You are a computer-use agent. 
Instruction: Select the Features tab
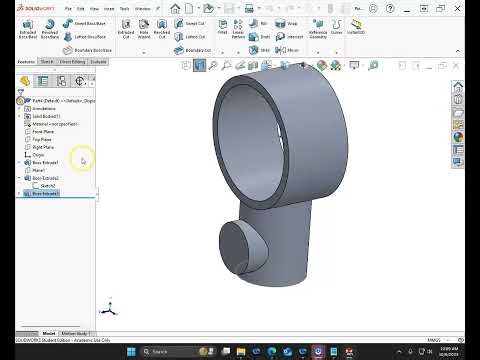[26, 62]
